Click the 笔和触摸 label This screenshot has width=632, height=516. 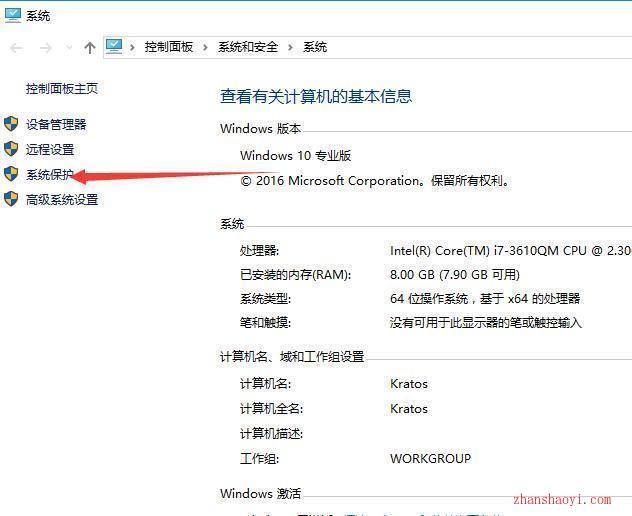click(265, 322)
